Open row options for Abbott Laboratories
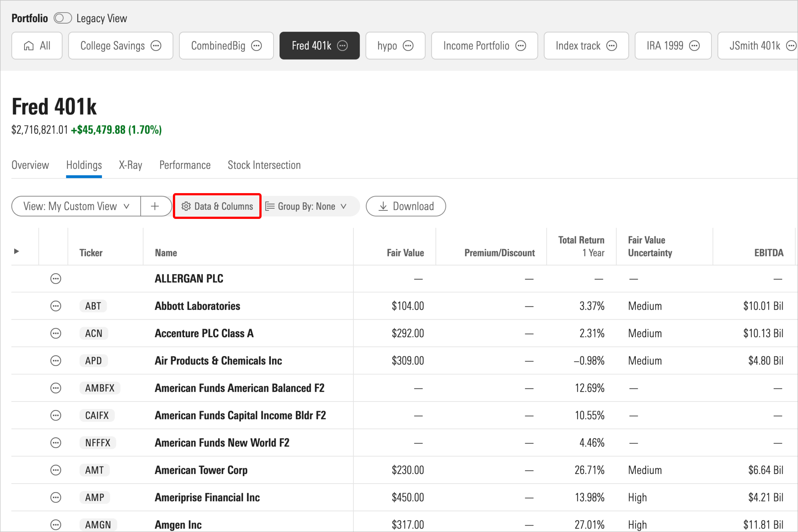 (x=56, y=306)
